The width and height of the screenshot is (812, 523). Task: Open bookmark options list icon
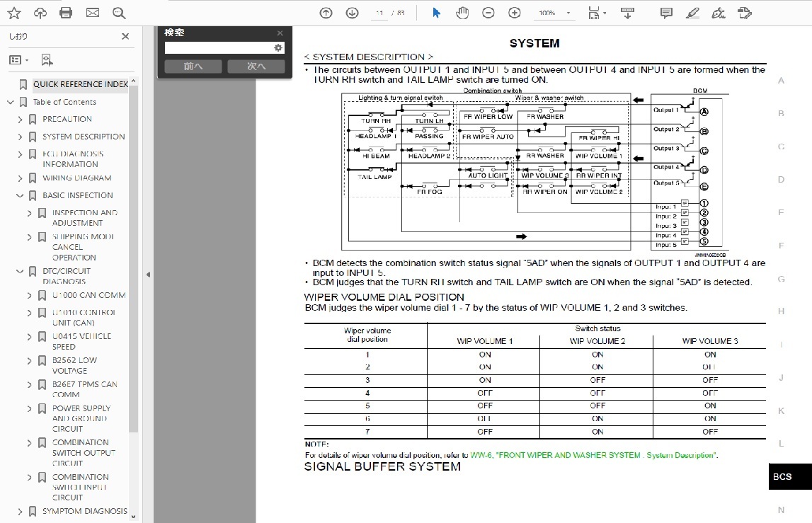point(18,60)
